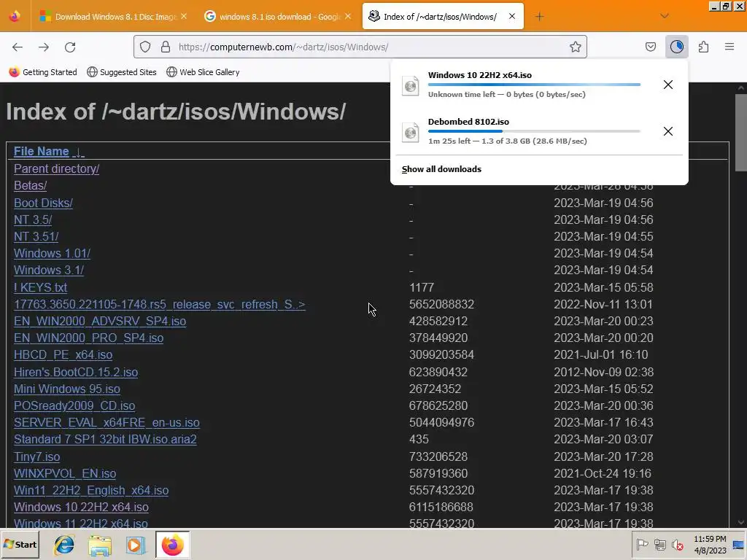Sort the listing by File Name header
747x560 pixels.
tap(42, 152)
